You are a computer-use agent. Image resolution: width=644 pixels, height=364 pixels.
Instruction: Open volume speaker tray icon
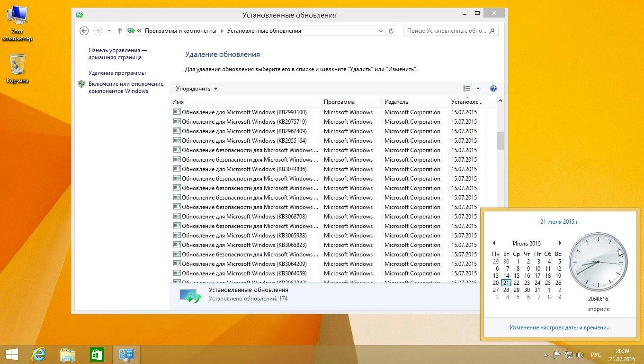click(x=580, y=355)
